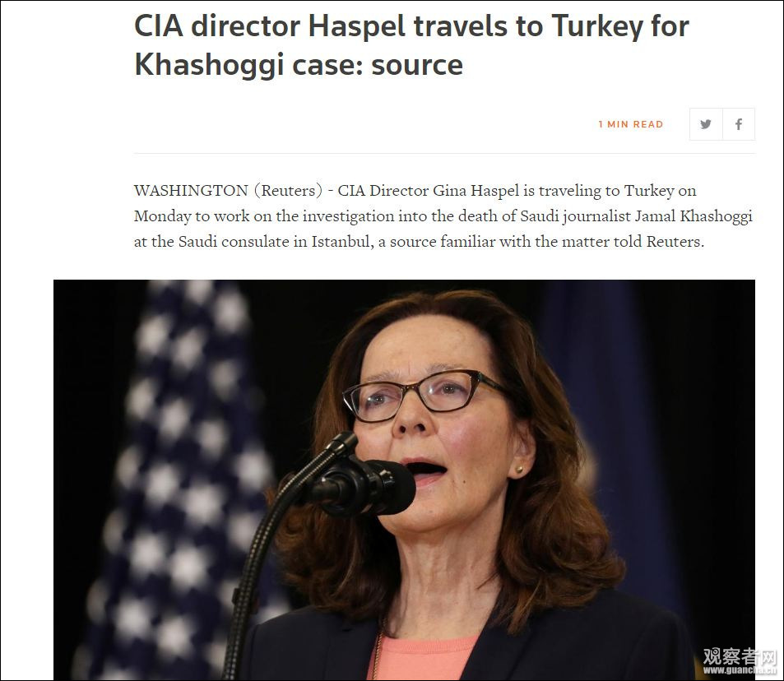Image resolution: width=784 pixels, height=681 pixels.
Task: Click the phrase 'Khashoggi case: source' in the headline
Action: (299, 65)
